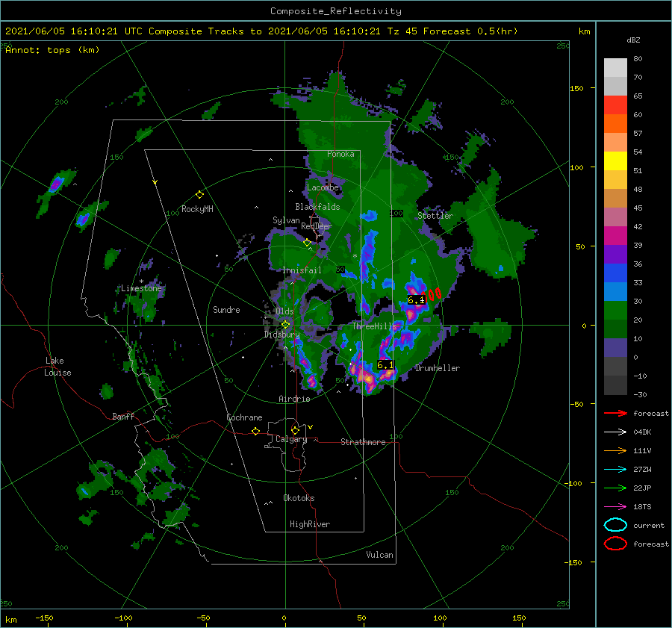This screenshot has height=628, width=672.
Task: Click the 33 dBZ blue swatch
Action: coord(615,291)
